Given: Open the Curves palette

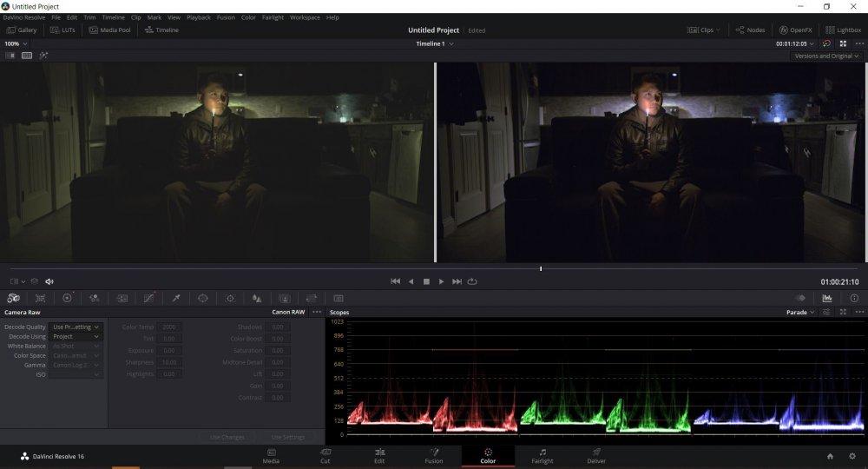Looking at the screenshot, I should [x=148, y=298].
